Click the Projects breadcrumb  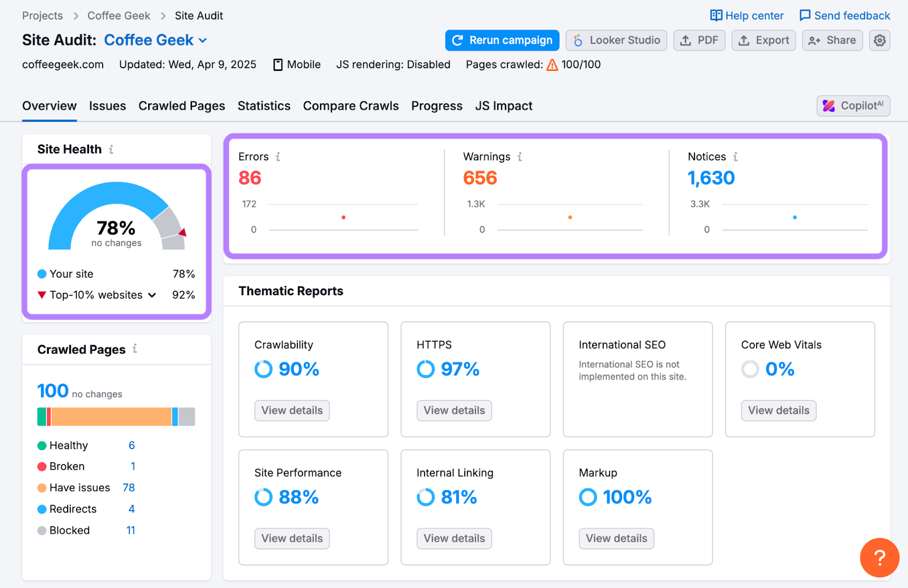43,16
